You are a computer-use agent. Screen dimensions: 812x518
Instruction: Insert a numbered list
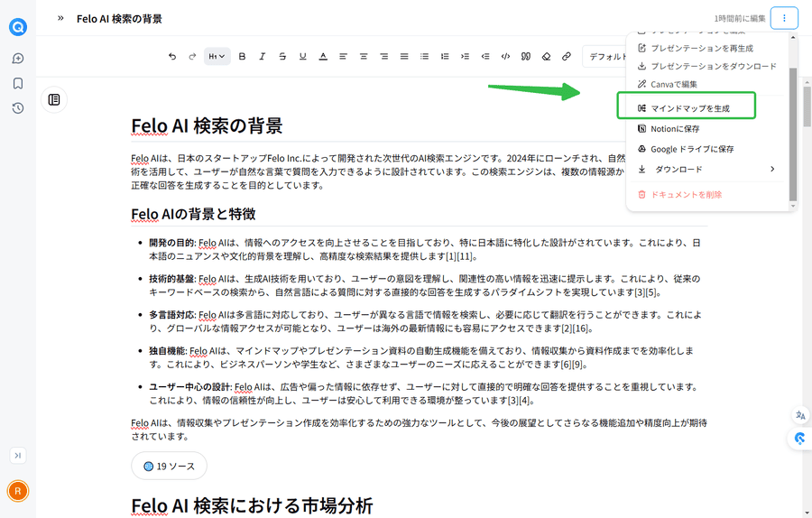click(445, 57)
